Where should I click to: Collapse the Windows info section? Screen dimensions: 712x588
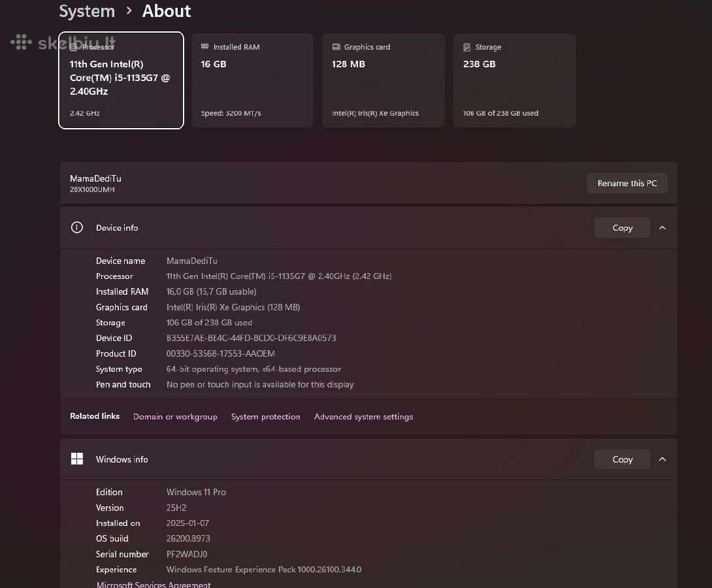(662, 459)
